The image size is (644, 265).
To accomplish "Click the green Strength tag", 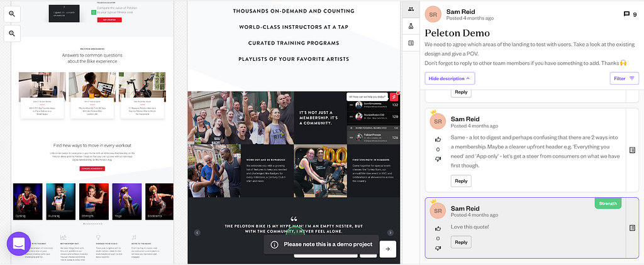I will pyautogui.click(x=608, y=203).
